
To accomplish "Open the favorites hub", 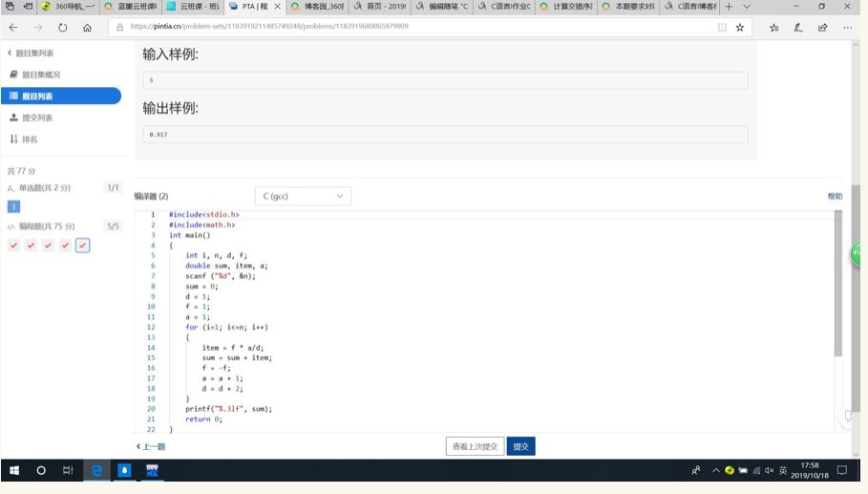I will point(773,27).
